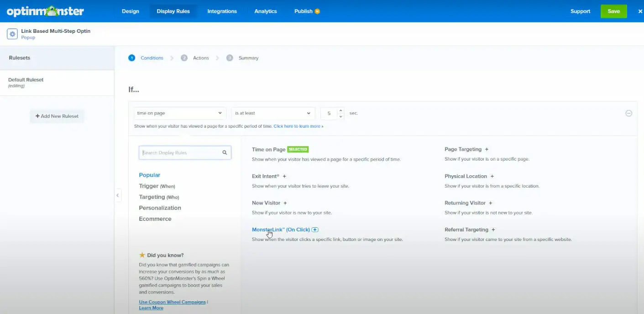
Task: Choose the Physical Location rule title
Action: click(466, 176)
